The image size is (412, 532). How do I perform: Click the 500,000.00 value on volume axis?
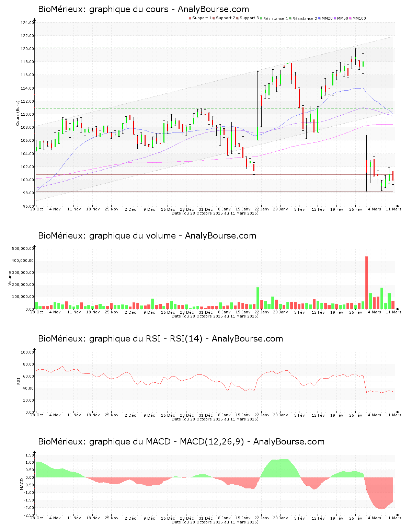(23, 249)
